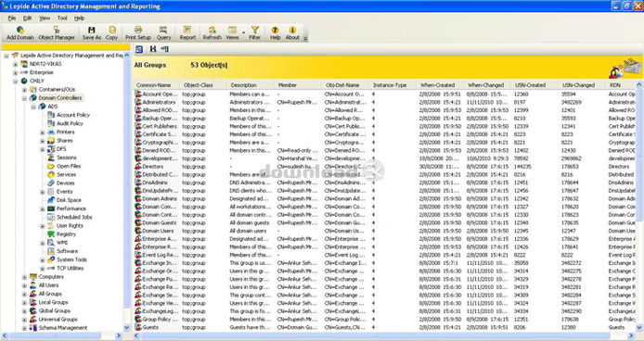
Task: Open the Filter tool
Action: 254,32
